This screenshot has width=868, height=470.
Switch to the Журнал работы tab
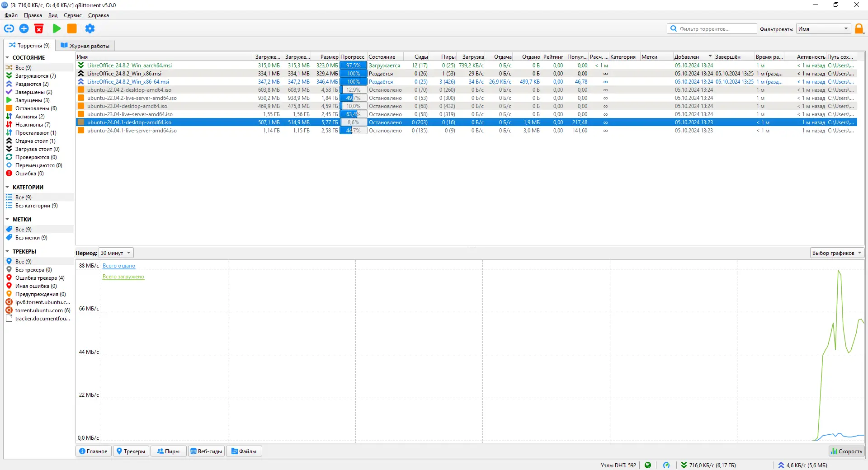[85, 46]
